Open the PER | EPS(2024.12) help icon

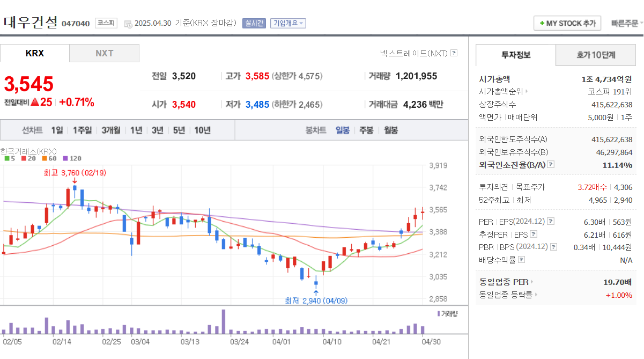point(552,222)
